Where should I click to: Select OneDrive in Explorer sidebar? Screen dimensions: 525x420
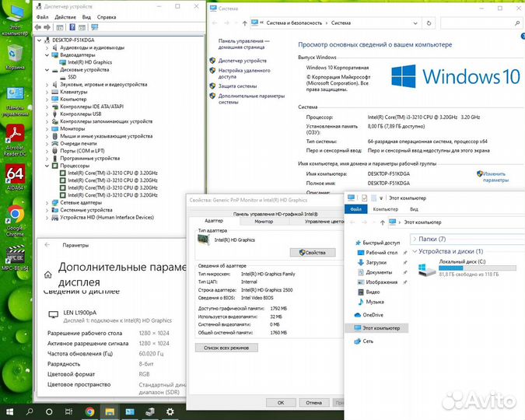click(373, 315)
